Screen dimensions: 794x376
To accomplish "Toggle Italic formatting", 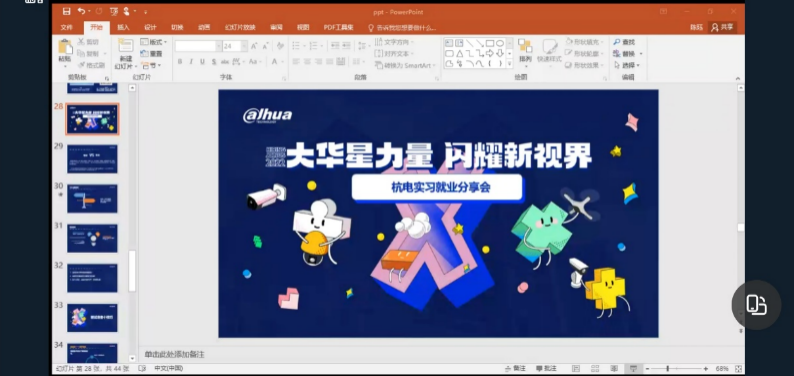I will click(191, 62).
